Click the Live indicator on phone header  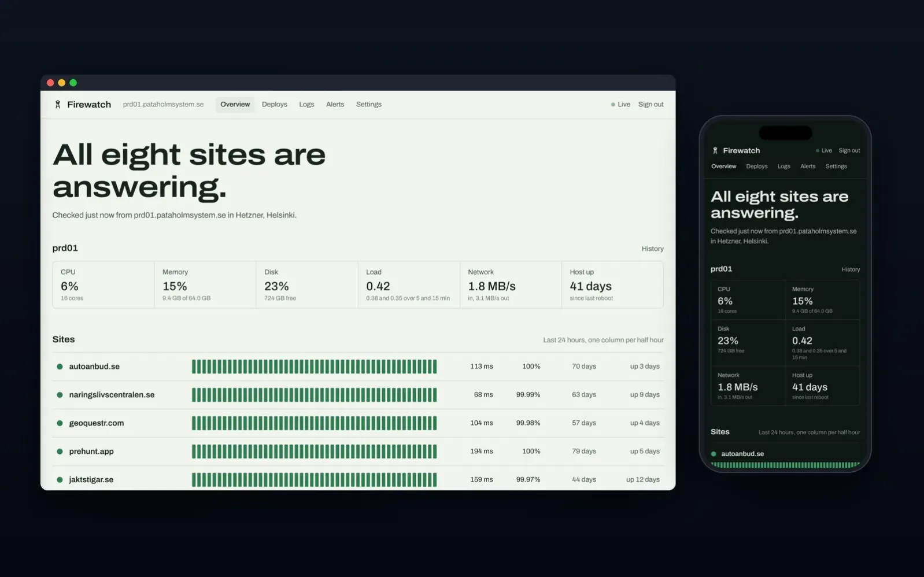tap(824, 150)
